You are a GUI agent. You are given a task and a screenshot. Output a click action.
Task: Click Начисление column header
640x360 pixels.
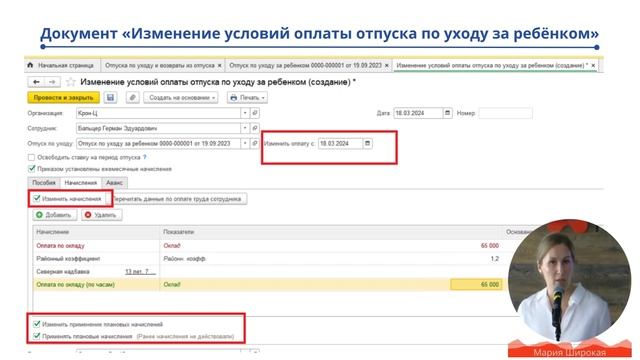[96, 232]
